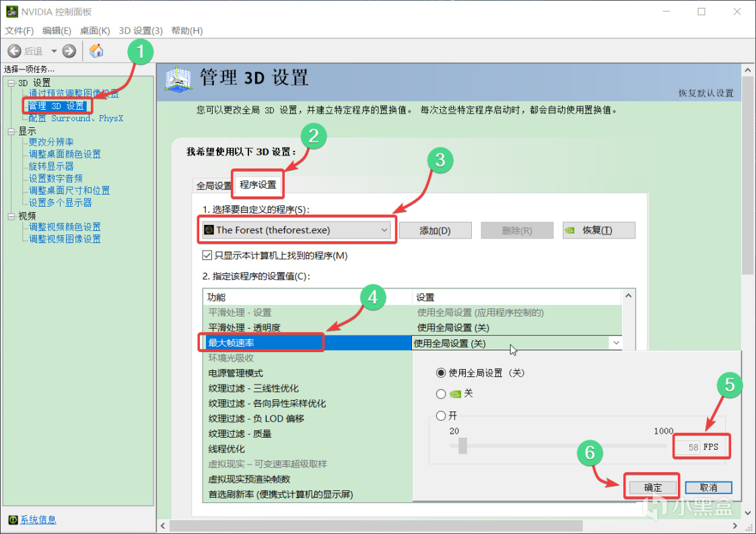Select the 电源管理模式 row
Image resolution: width=756 pixels, height=534 pixels.
coord(307,373)
